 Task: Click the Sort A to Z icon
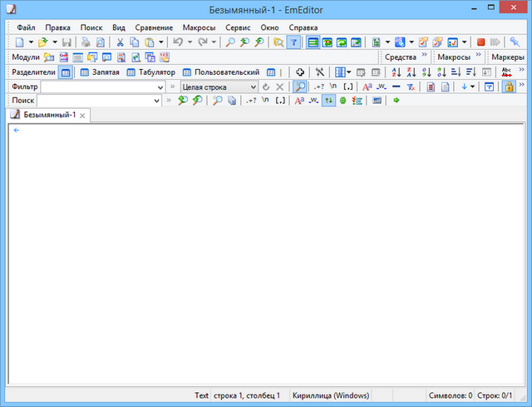coord(396,72)
